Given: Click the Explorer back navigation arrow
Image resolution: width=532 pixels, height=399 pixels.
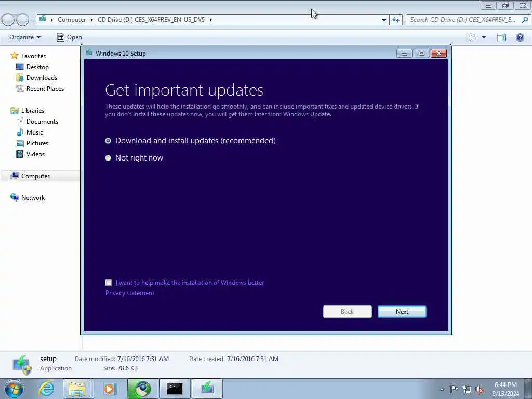Looking at the screenshot, I should (x=8, y=20).
